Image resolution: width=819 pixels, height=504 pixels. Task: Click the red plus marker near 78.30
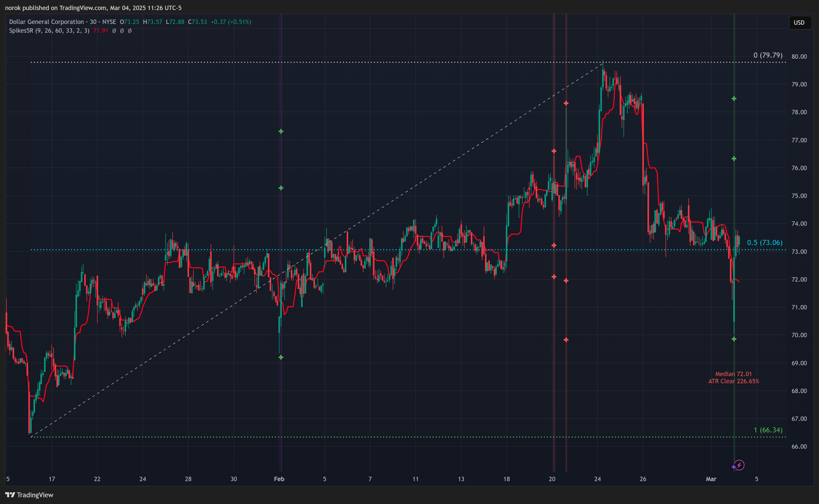(566, 103)
